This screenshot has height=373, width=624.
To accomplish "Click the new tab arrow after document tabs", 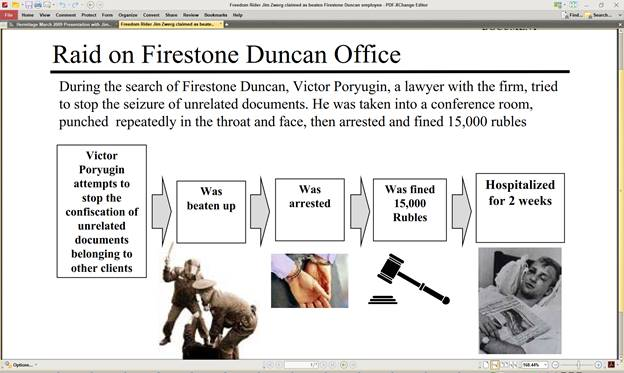I will pos(226,24).
